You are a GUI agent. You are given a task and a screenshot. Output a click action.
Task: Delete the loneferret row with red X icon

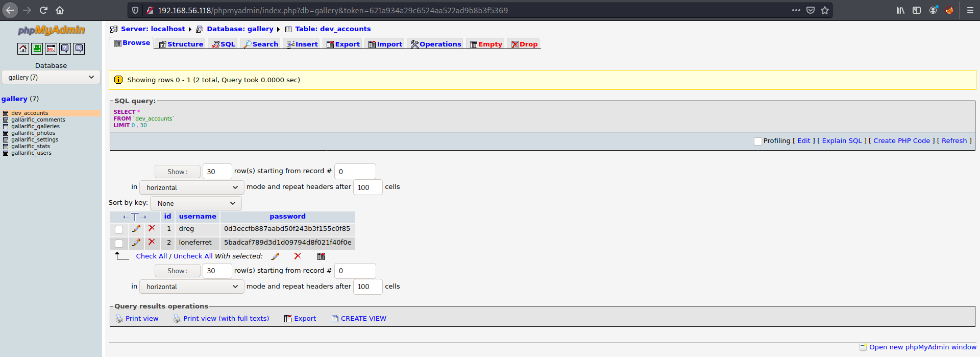coord(152,242)
